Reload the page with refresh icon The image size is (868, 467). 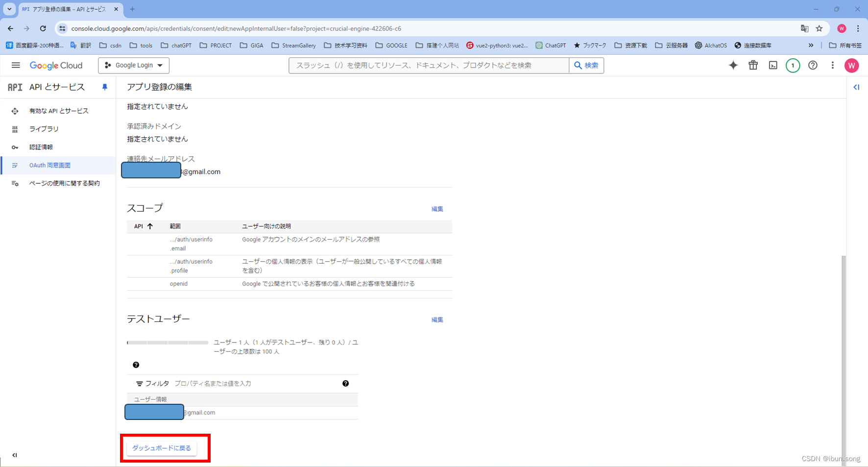pos(43,28)
